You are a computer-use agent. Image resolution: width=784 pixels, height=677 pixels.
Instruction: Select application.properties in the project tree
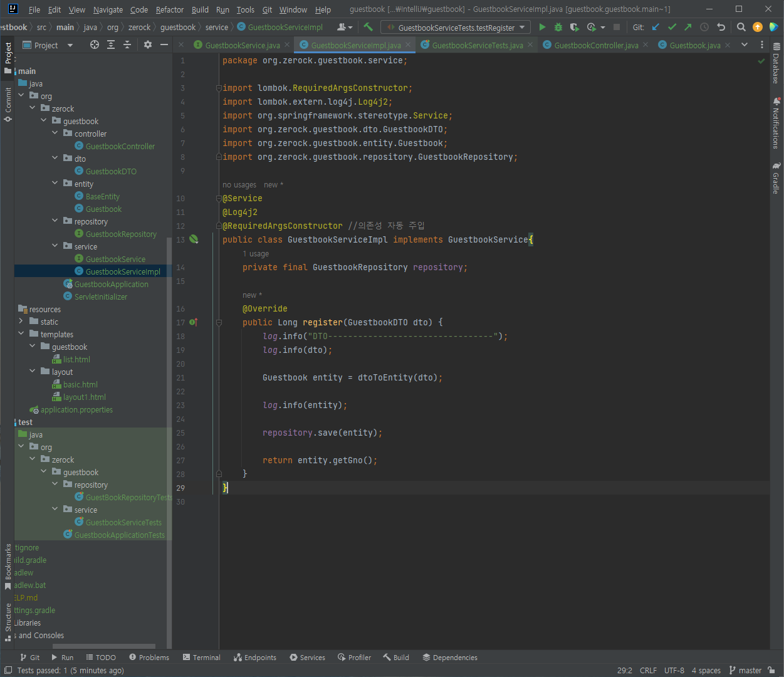tap(76, 409)
